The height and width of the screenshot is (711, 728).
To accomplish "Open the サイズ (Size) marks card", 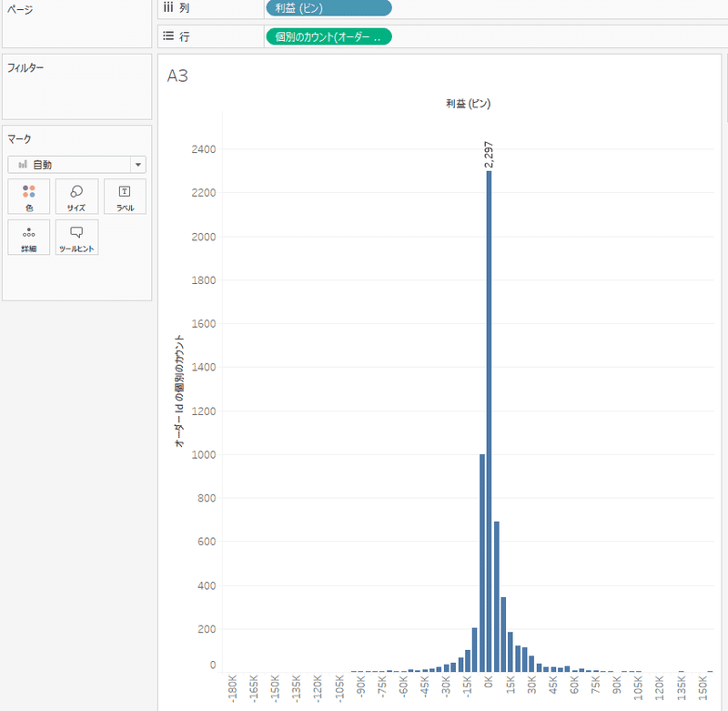I will [x=76, y=197].
